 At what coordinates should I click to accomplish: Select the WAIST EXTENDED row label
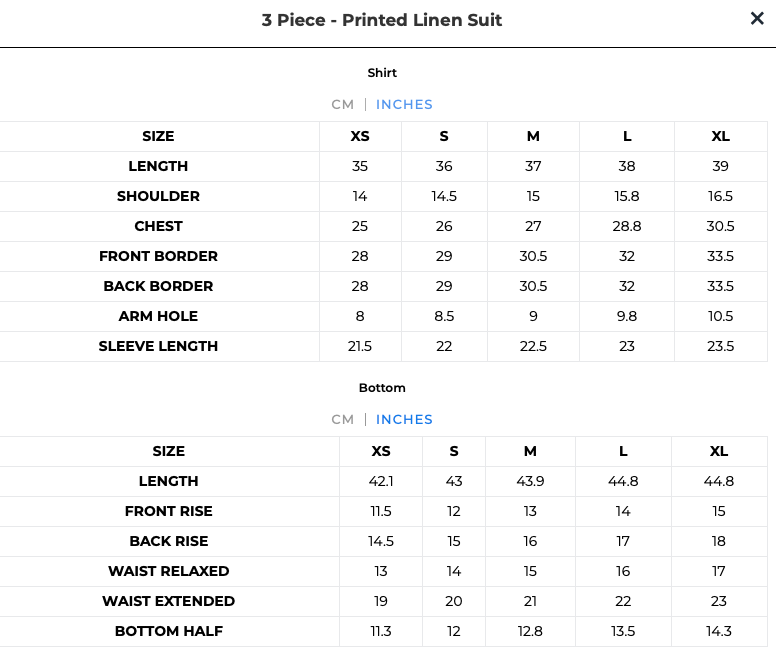click(x=168, y=601)
